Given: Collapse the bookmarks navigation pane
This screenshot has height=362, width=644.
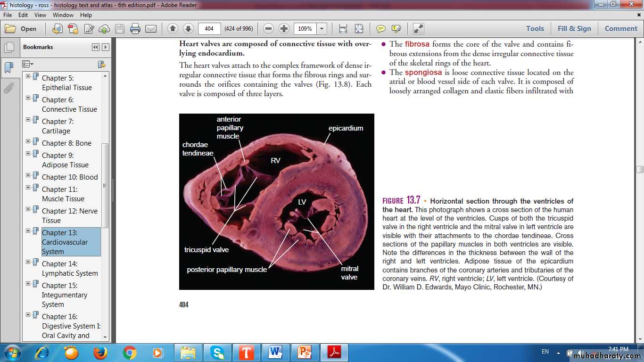Looking at the screenshot, I should pyautogui.click(x=96, y=47).
